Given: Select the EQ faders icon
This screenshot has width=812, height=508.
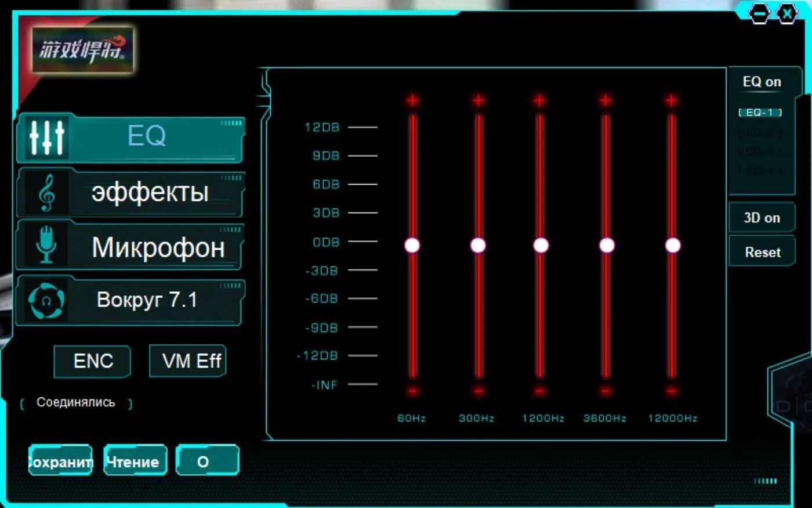Looking at the screenshot, I should 46,138.
